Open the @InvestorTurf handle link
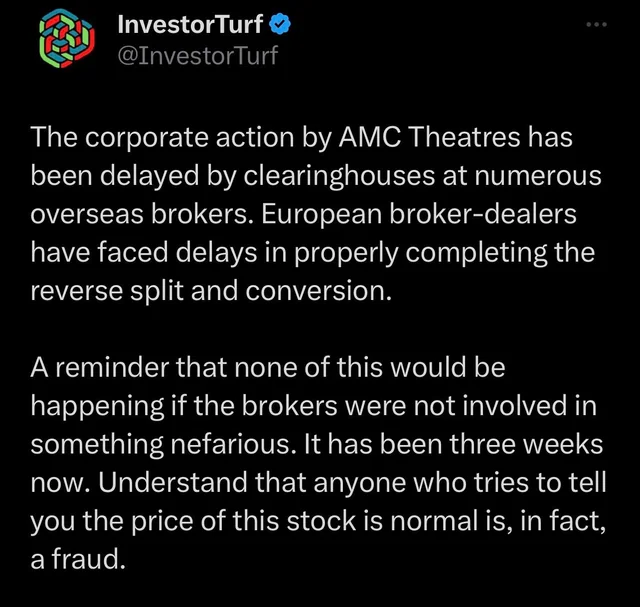The image size is (640, 607). 198,56
